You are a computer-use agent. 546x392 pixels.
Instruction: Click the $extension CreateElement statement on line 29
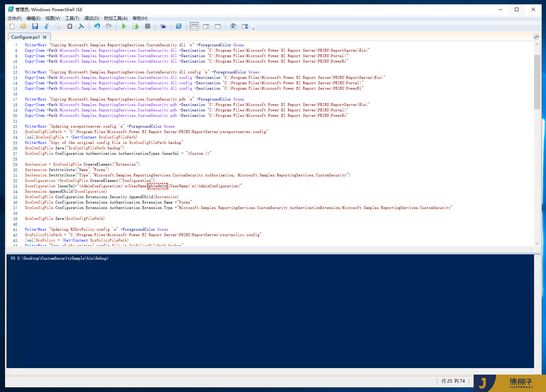point(82,165)
